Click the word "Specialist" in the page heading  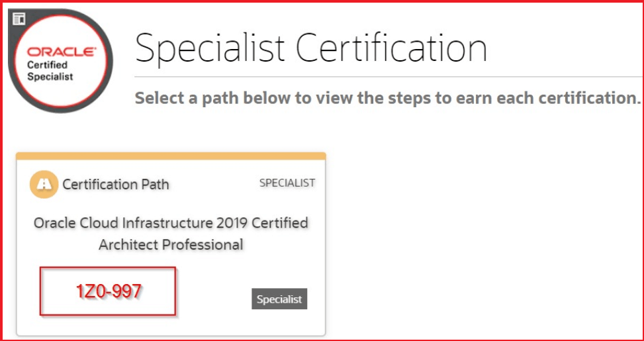tap(211, 48)
